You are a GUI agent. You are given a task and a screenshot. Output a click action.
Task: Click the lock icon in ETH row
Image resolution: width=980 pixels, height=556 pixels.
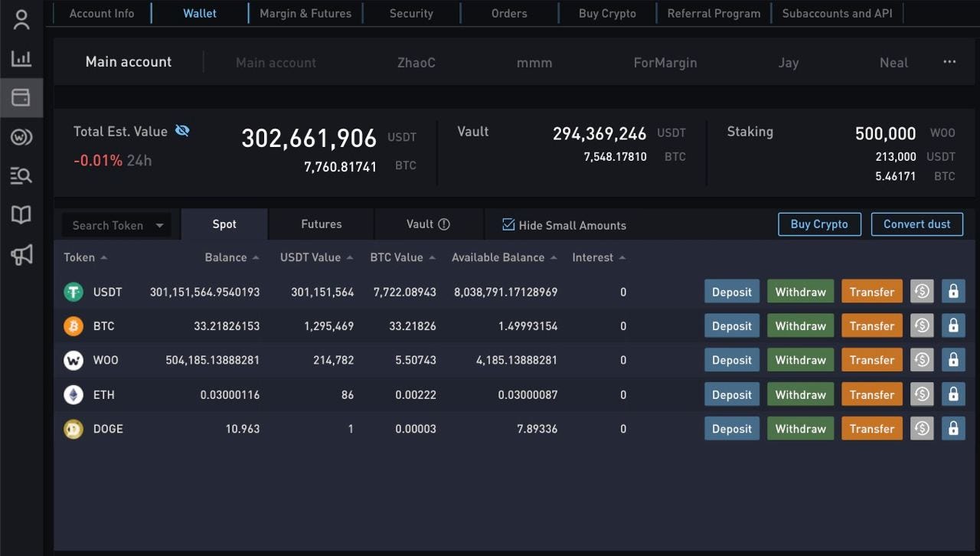tap(953, 394)
